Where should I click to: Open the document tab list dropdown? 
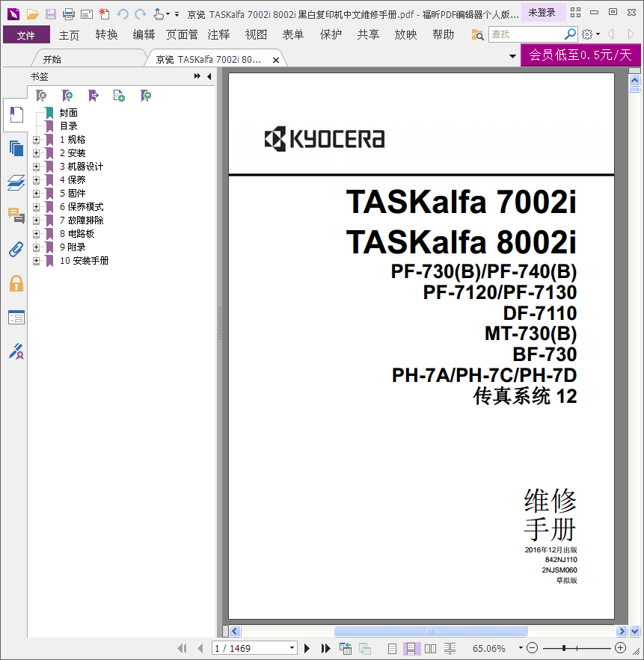click(x=512, y=56)
